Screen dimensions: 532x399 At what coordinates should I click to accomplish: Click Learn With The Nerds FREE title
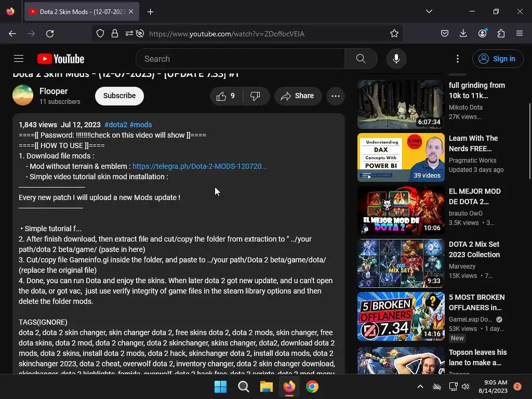coord(473,143)
